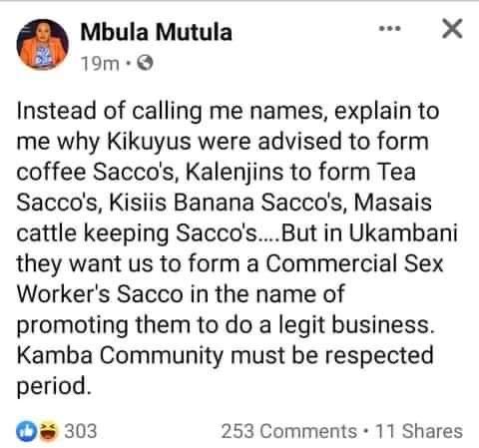The image size is (479, 448).
Task: Open the Mbula Mutula profile name link
Action: coord(156,32)
